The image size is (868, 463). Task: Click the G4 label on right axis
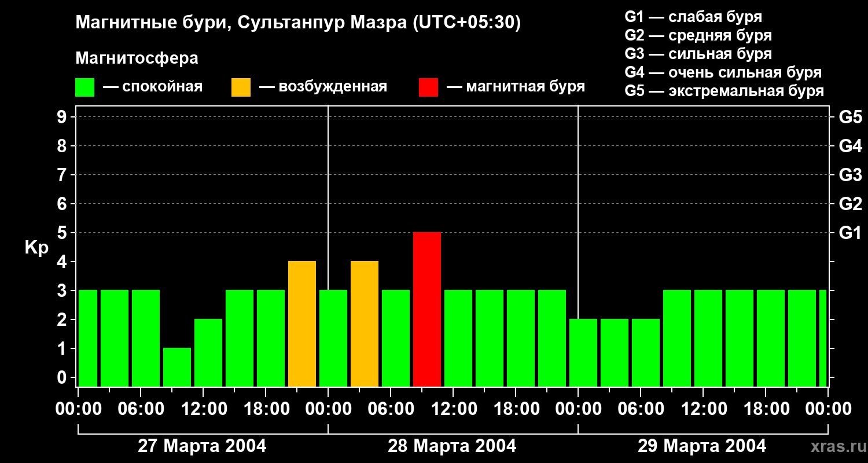[x=851, y=146]
